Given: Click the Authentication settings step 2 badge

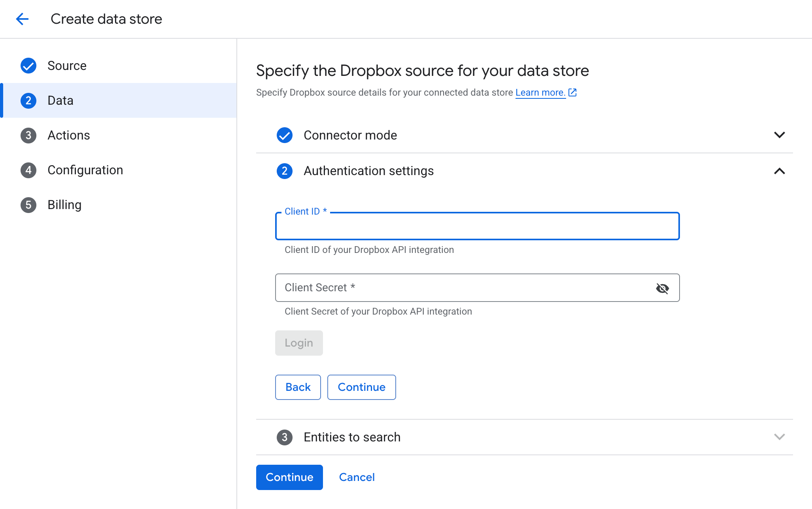Looking at the screenshot, I should pyautogui.click(x=284, y=171).
